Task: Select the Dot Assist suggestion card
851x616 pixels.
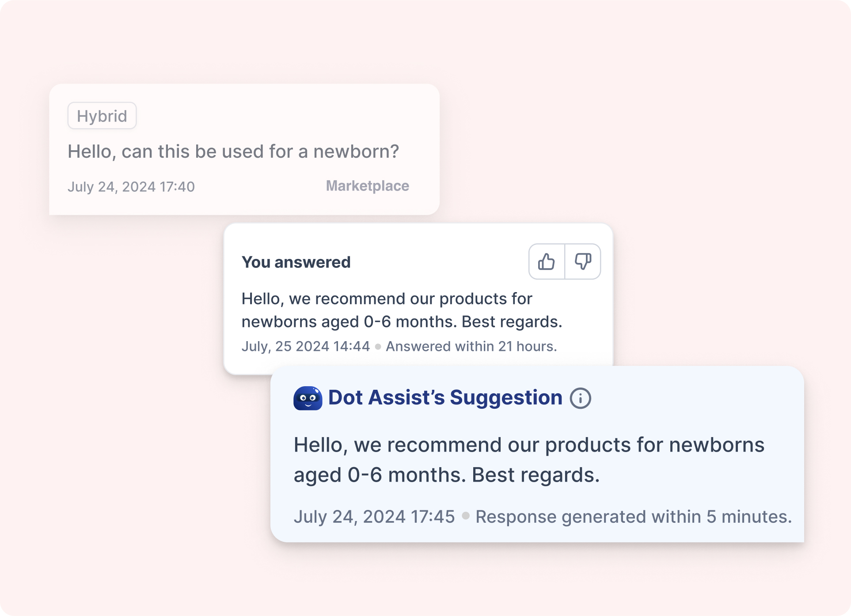Action: tap(537, 454)
